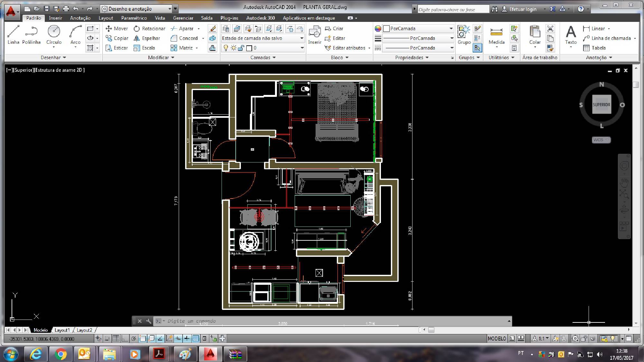Switch to the Layout1 tab

click(x=62, y=330)
